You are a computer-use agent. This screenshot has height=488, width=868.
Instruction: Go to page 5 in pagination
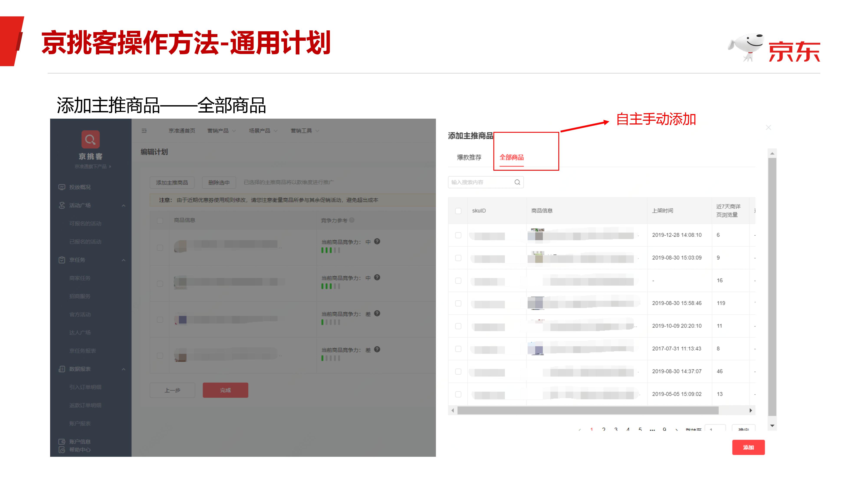tap(640, 430)
